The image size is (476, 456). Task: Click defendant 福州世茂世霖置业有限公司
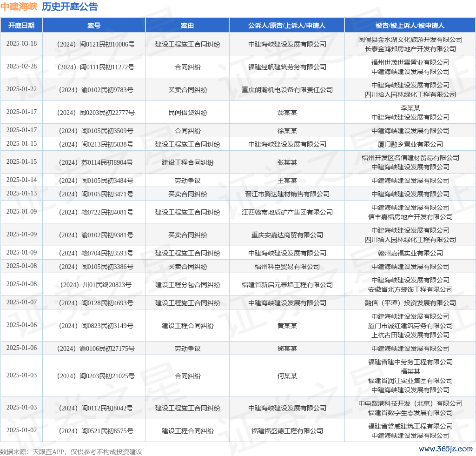coord(410,62)
